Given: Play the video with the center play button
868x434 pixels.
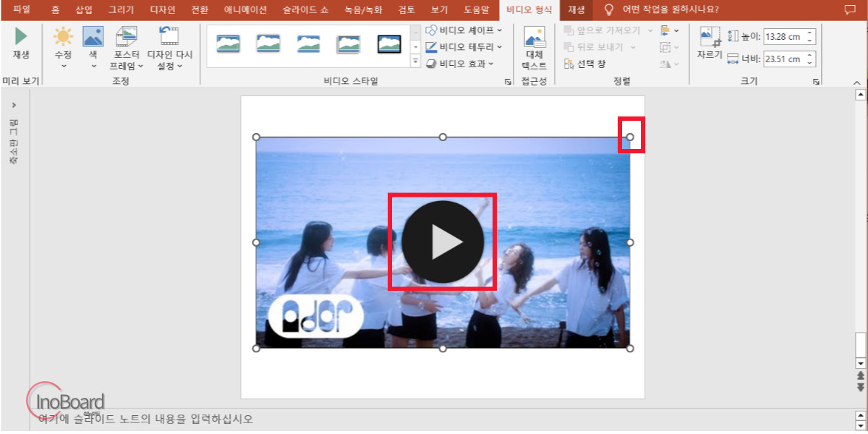Looking at the screenshot, I should [443, 242].
